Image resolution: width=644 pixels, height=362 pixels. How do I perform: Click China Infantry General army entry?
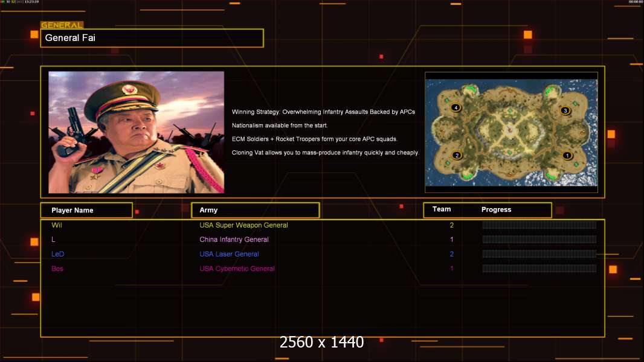coord(234,240)
